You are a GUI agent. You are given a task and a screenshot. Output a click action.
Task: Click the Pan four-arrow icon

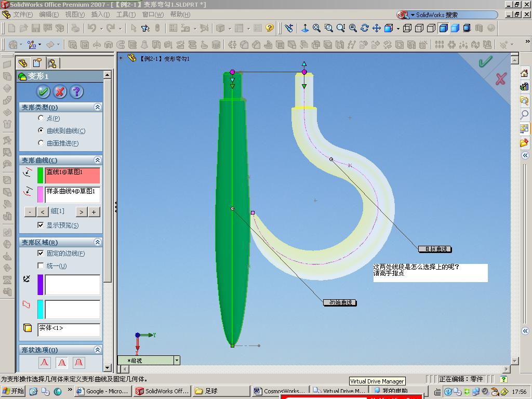(377, 28)
